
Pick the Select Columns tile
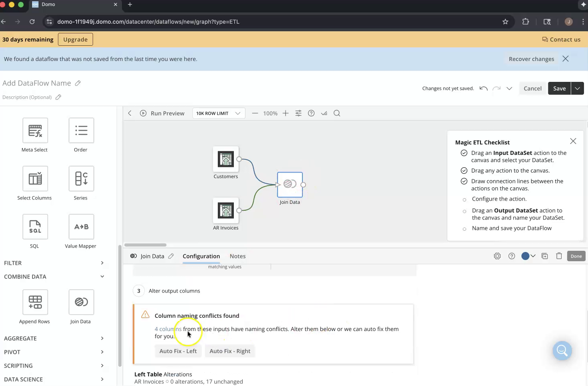[35, 179]
